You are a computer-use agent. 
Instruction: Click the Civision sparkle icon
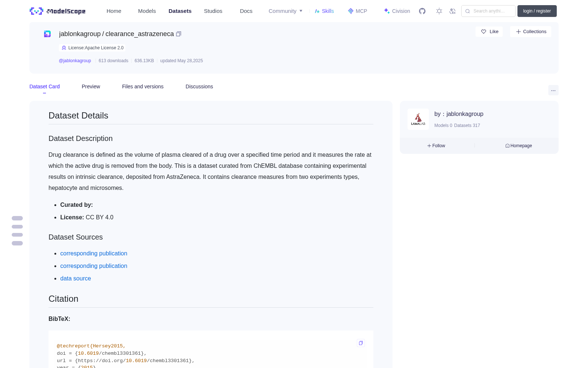(x=387, y=11)
